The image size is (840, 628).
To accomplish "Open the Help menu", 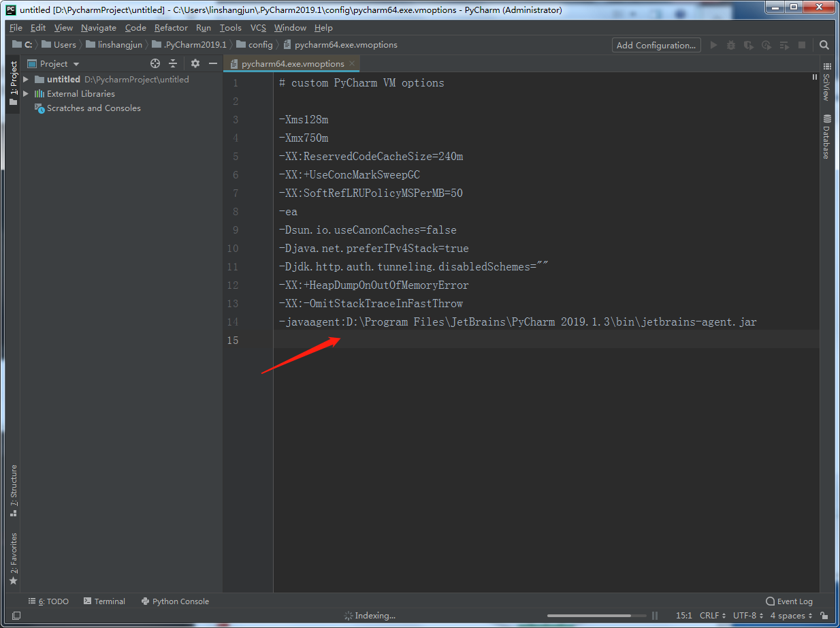I will [x=323, y=28].
